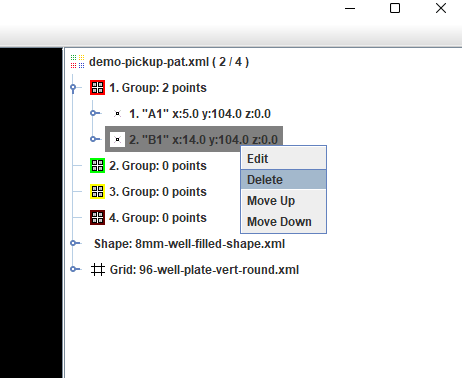The image size is (462, 378).
Task: Click the green icon of Group 2
Action: 97,166
